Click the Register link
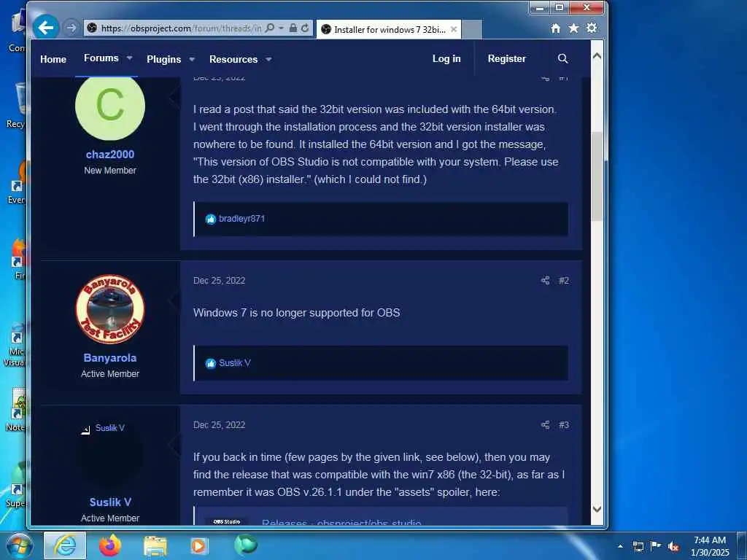The height and width of the screenshot is (560, 747). click(507, 58)
